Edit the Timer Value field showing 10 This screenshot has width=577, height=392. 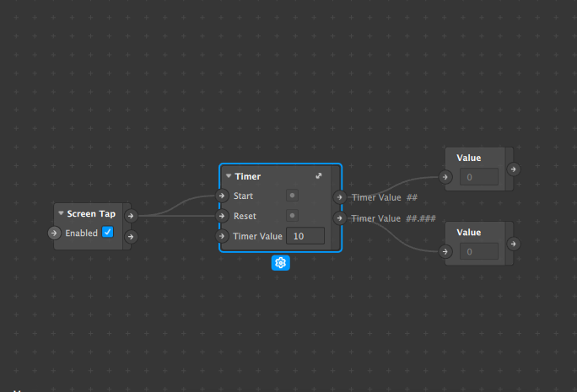tap(305, 236)
